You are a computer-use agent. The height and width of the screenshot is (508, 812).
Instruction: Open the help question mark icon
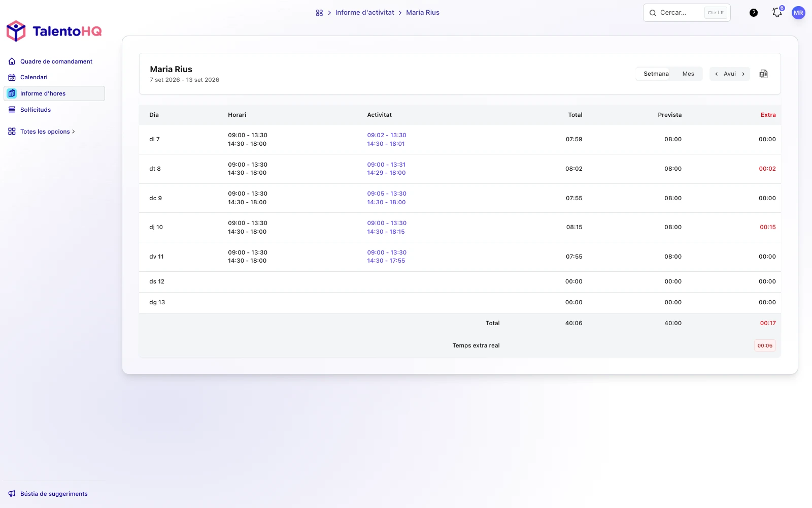coord(754,13)
